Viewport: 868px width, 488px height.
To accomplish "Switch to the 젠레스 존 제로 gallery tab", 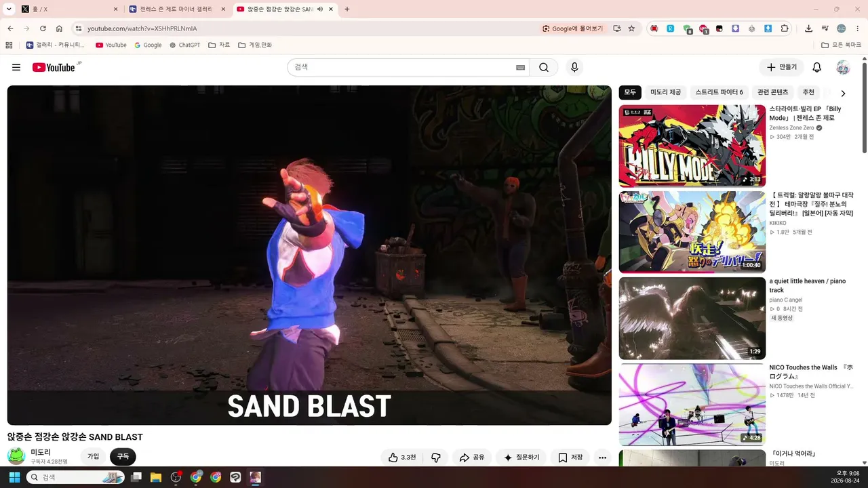I will click(177, 9).
